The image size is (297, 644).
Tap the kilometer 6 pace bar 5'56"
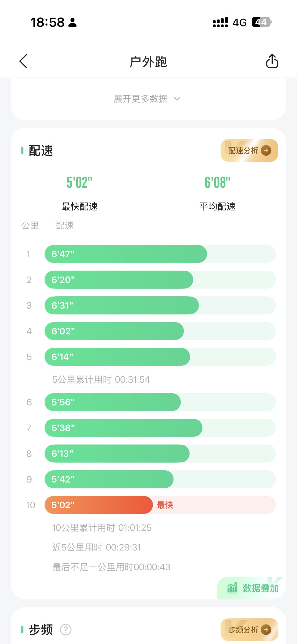[112, 402]
